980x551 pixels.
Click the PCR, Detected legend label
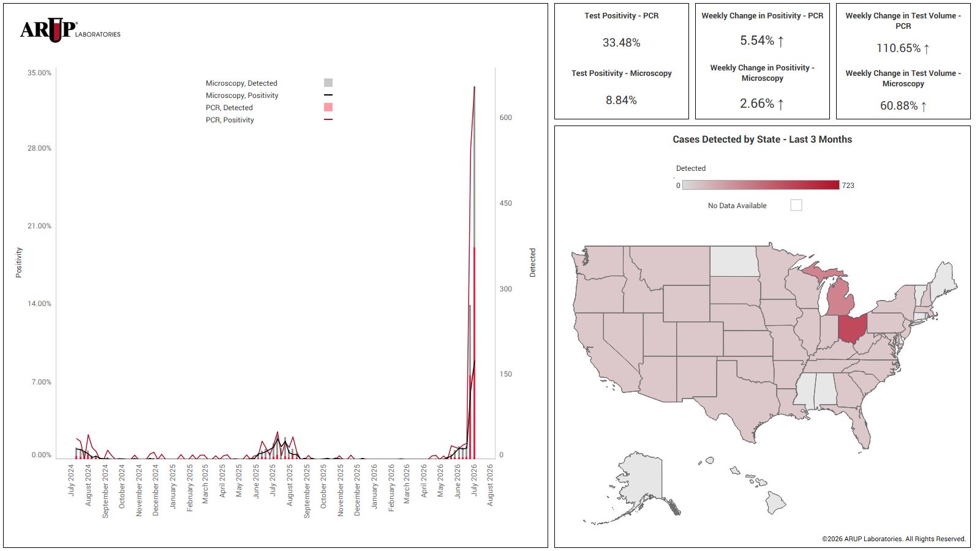point(229,108)
